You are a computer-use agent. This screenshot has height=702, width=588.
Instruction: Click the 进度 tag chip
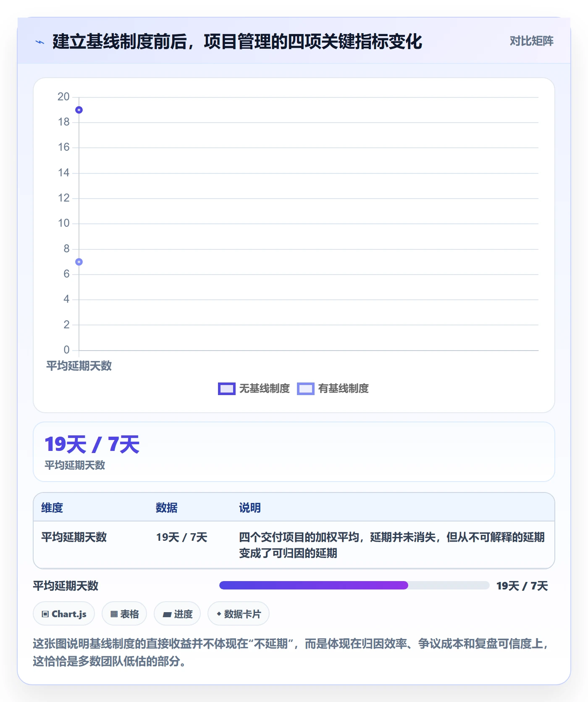pyautogui.click(x=177, y=614)
